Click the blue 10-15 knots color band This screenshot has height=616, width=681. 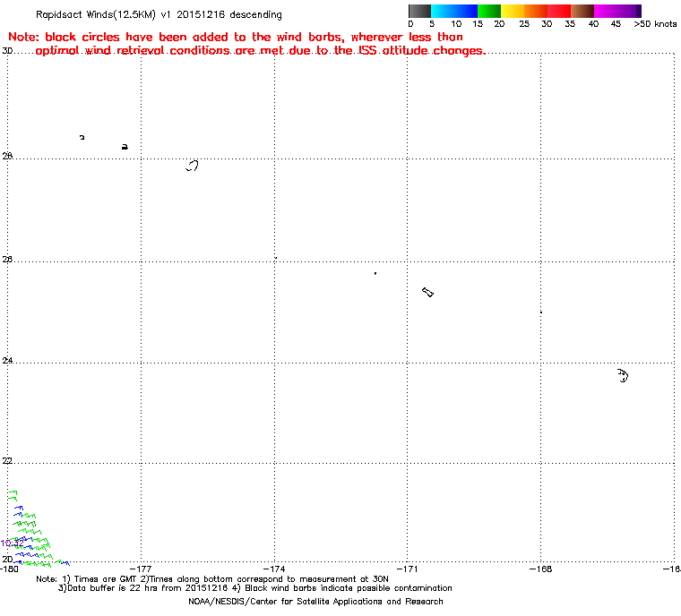pyautogui.click(x=466, y=11)
